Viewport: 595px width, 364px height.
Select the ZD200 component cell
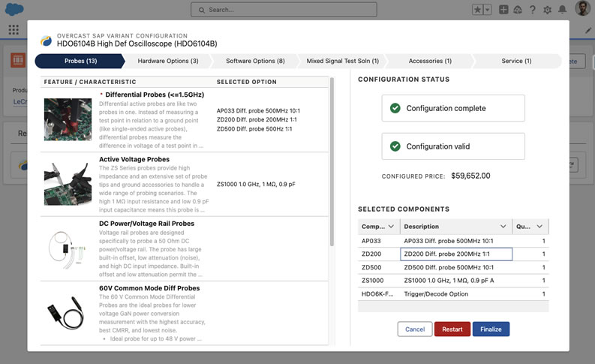tap(379, 254)
